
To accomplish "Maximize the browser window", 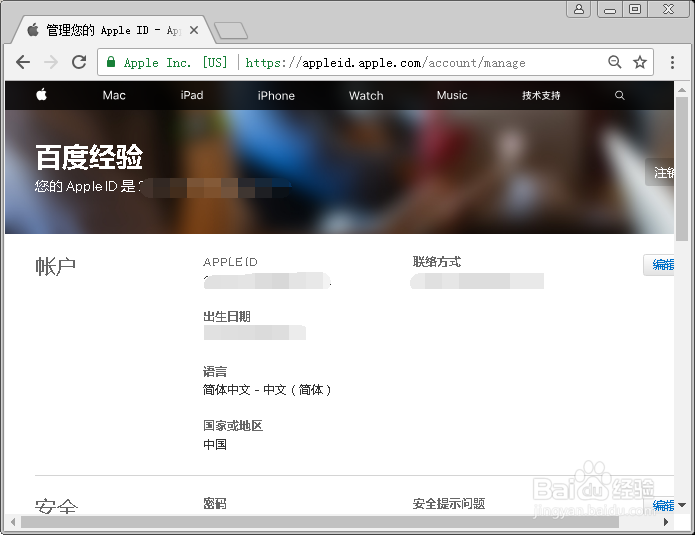I will pyautogui.click(x=635, y=9).
